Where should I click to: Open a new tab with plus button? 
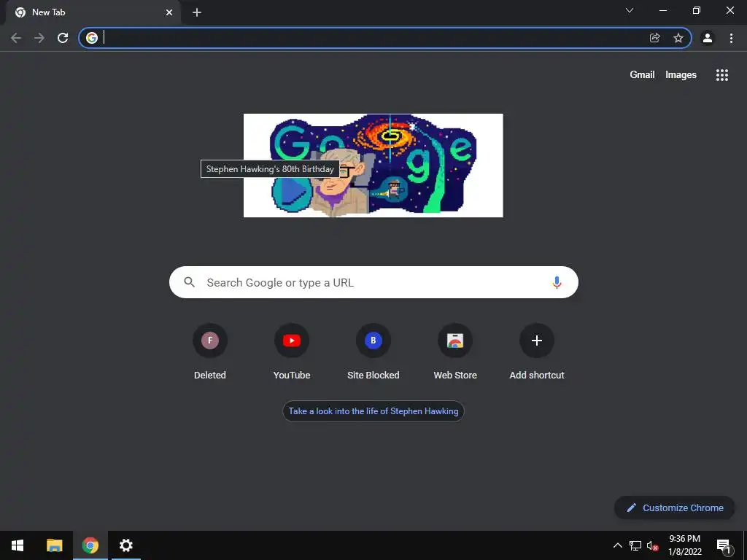click(x=197, y=12)
